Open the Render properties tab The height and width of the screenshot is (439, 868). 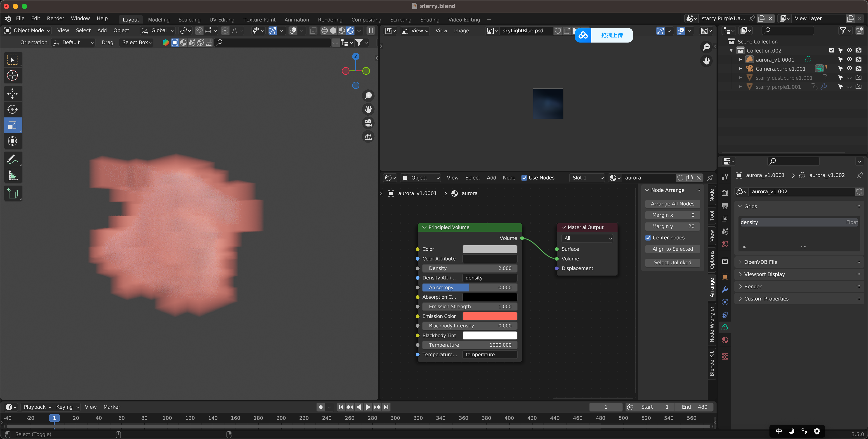pyautogui.click(x=725, y=193)
